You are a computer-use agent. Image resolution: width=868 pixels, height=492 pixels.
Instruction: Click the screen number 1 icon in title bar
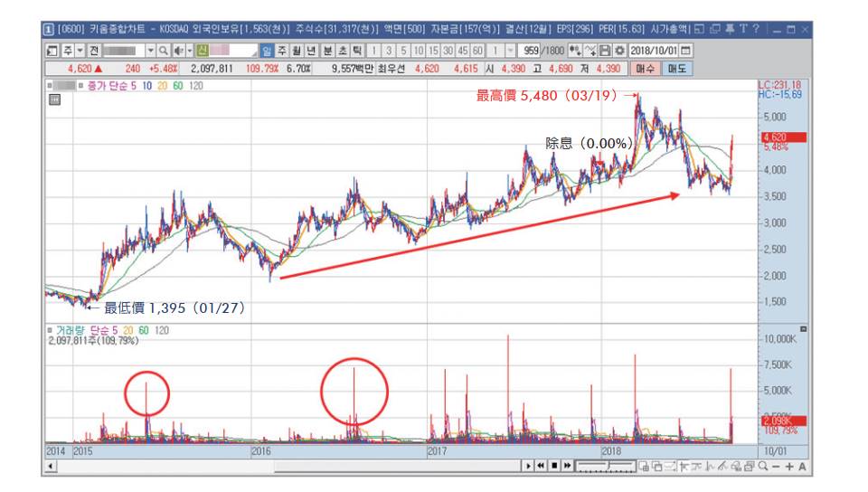pos(49,29)
